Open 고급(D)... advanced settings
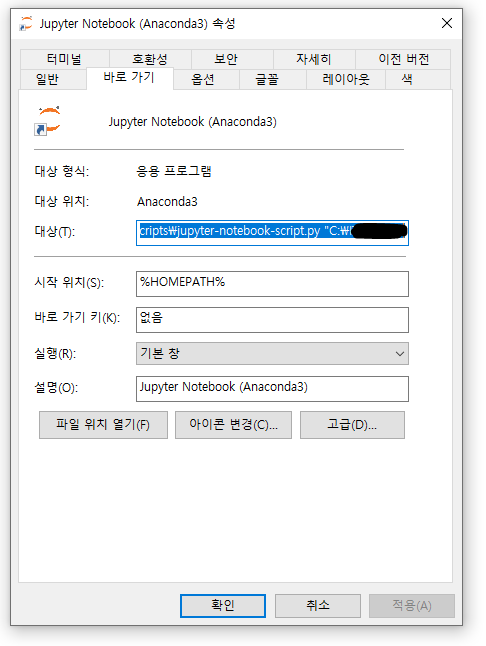 352,425
